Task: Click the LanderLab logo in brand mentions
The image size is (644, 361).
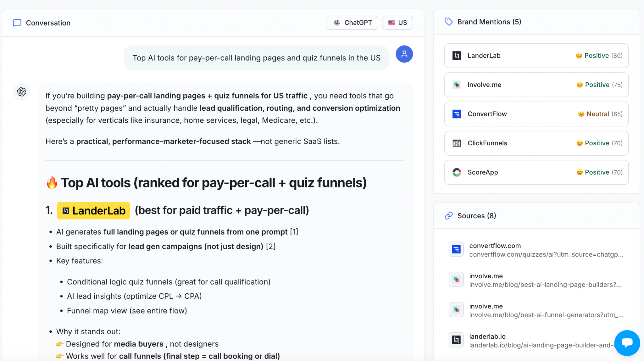Action: (x=457, y=56)
